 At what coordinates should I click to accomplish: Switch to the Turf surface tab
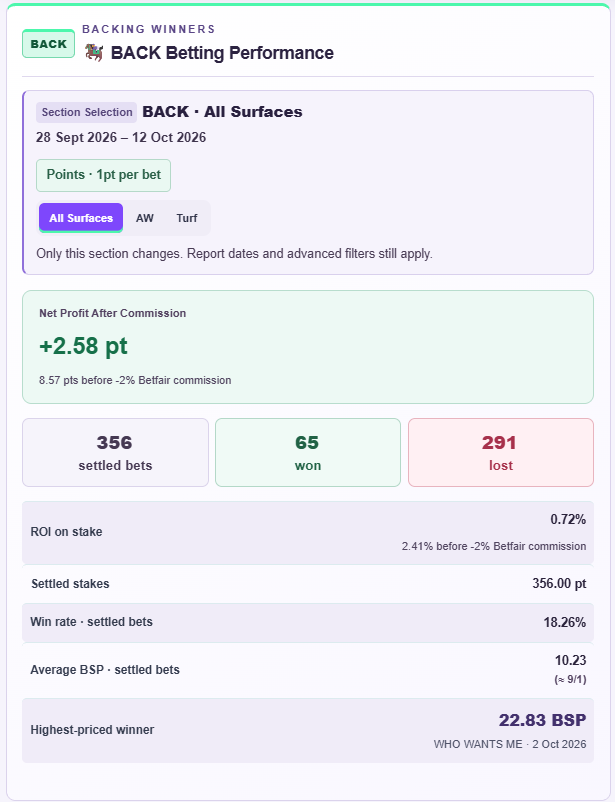(x=187, y=218)
